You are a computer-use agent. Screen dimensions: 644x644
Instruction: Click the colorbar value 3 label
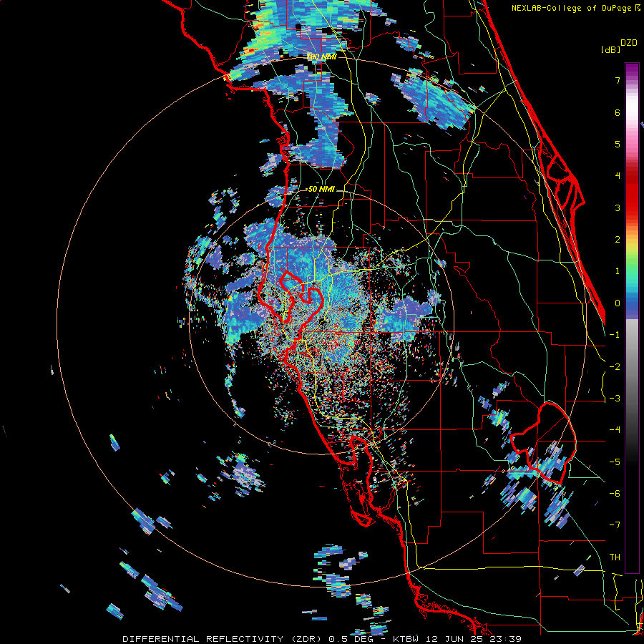618,208
